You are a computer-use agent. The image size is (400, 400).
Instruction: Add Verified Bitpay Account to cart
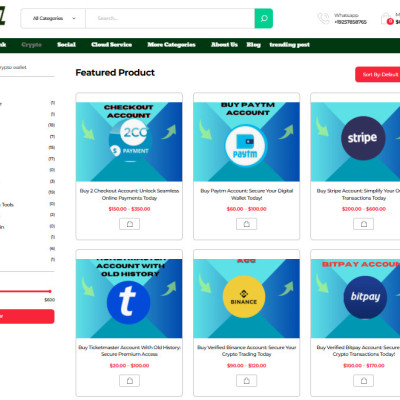coord(364,381)
